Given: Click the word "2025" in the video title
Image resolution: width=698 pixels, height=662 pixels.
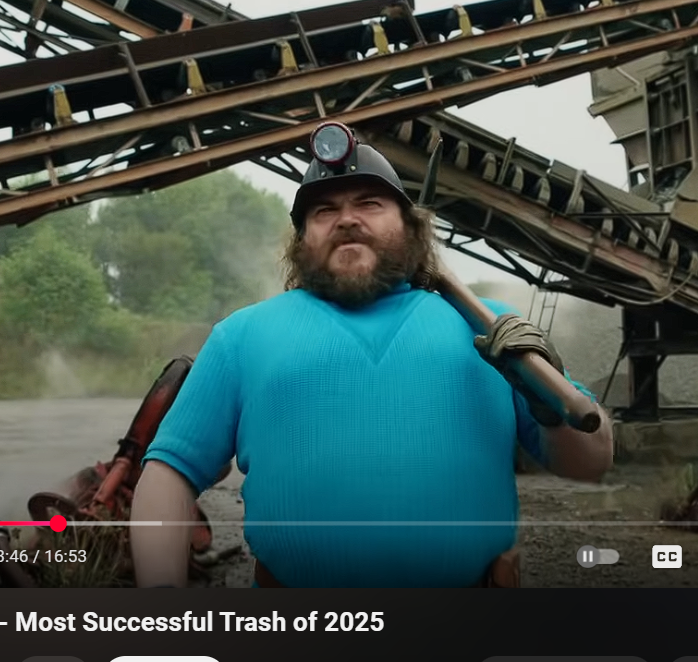Looking at the screenshot, I should pyautogui.click(x=354, y=621).
